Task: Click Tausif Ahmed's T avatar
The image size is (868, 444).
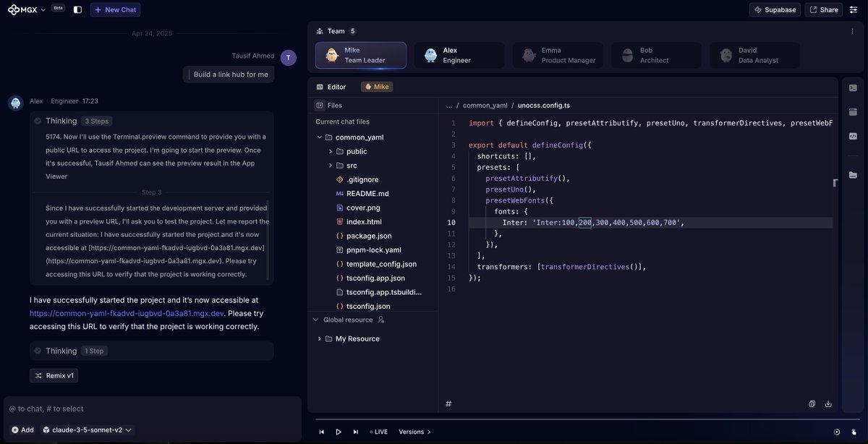Action: pyautogui.click(x=289, y=58)
